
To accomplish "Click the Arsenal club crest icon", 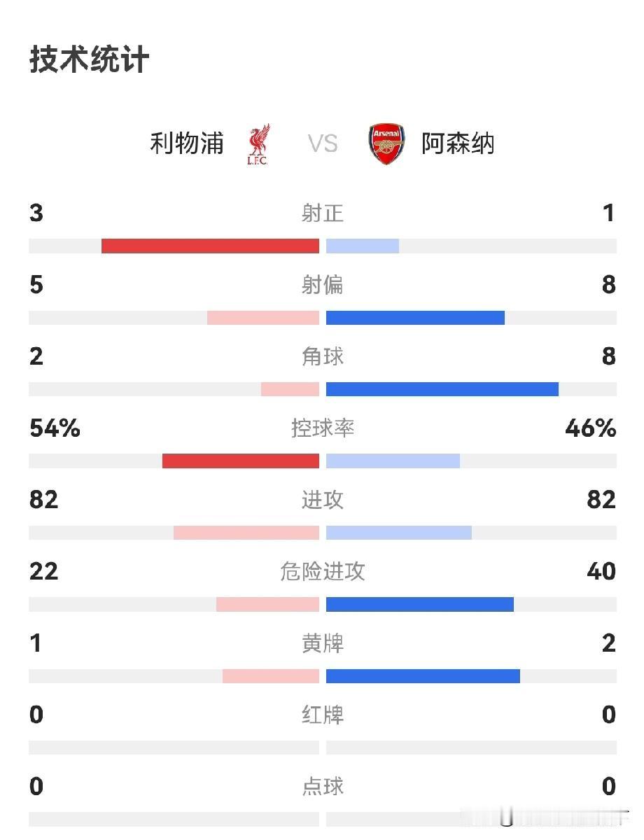I will (x=386, y=144).
